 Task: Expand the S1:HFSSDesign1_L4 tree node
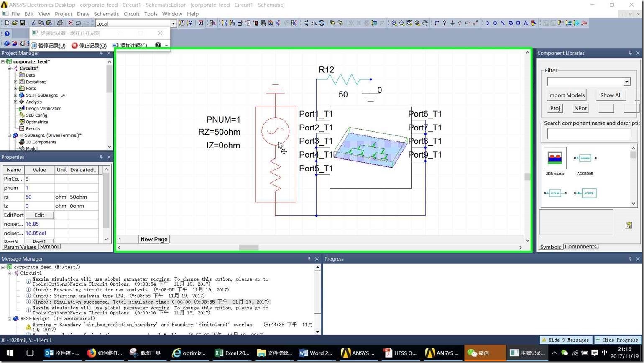[15, 95]
